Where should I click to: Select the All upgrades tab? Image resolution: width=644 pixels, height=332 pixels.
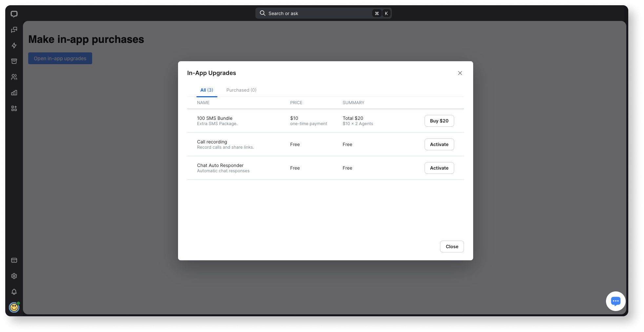tap(207, 90)
